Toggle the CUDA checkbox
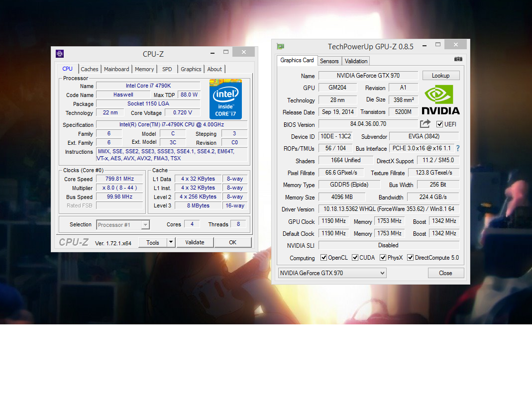 point(355,258)
